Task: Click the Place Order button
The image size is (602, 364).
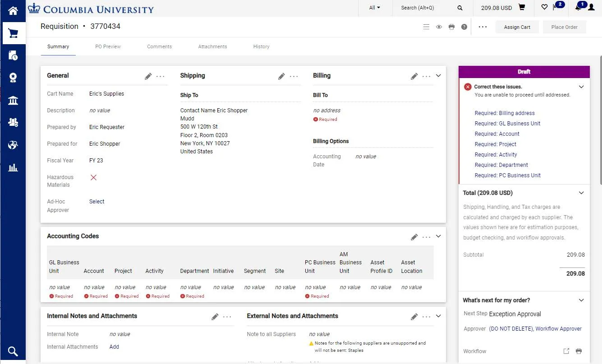Action: click(x=565, y=27)
